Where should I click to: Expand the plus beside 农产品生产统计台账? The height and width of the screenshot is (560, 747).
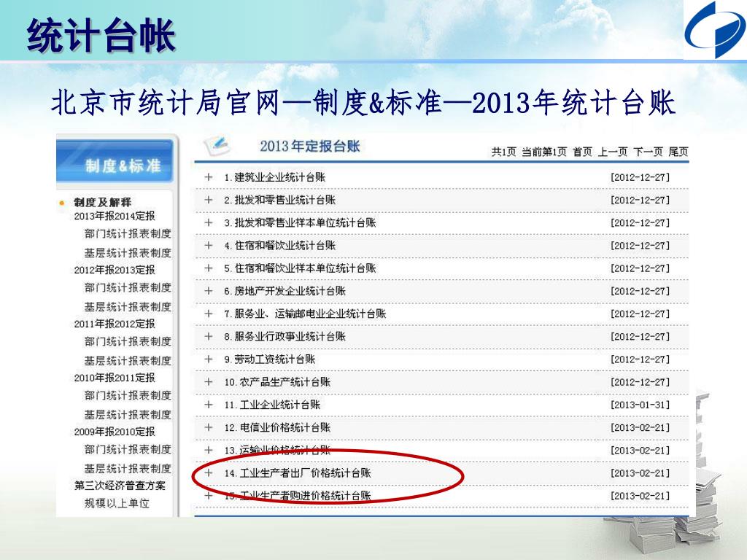point(208,382)
